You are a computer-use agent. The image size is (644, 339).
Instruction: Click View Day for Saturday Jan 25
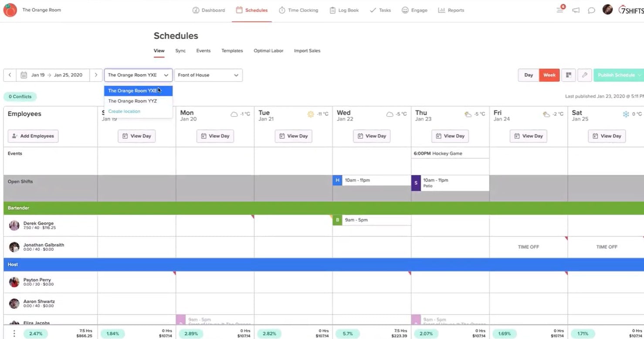point(607,136)
